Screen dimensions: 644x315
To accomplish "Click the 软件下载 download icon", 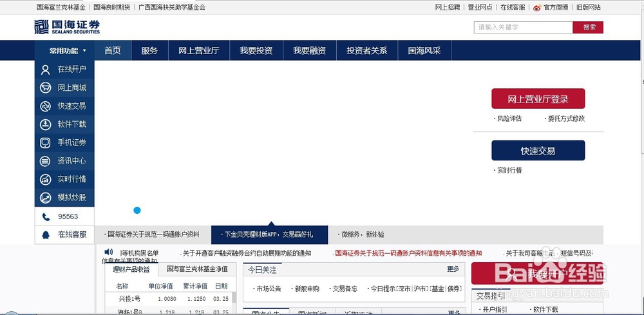I will tap(45, 124).
